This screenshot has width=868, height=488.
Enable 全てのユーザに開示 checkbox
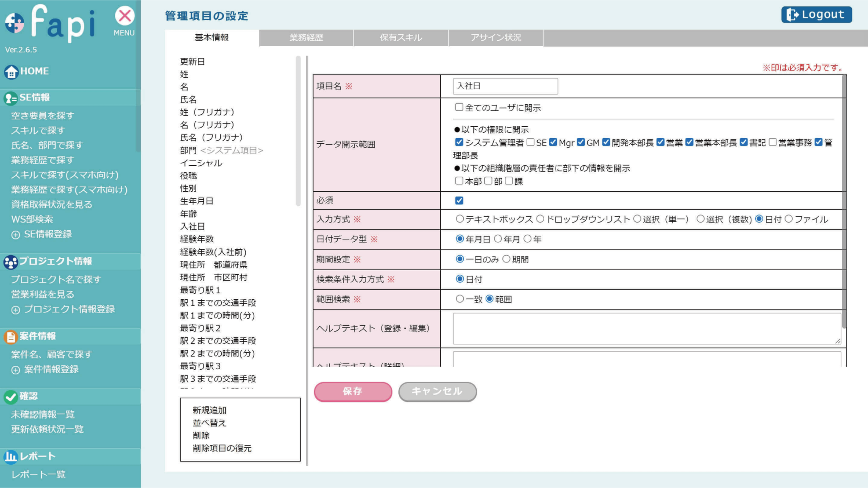click(459, 107)
